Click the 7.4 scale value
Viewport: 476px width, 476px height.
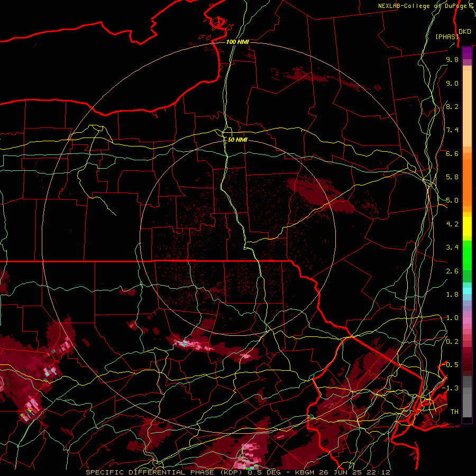pyautogui.click(x=452, y=130)
